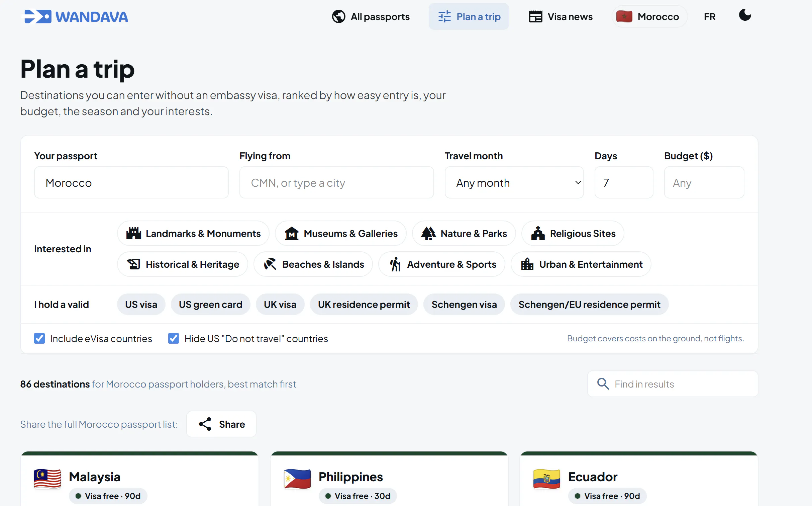This screenshot has width=812, height=506.
Task: Toggle the Schengen visa chip
Action: [464, 305]
